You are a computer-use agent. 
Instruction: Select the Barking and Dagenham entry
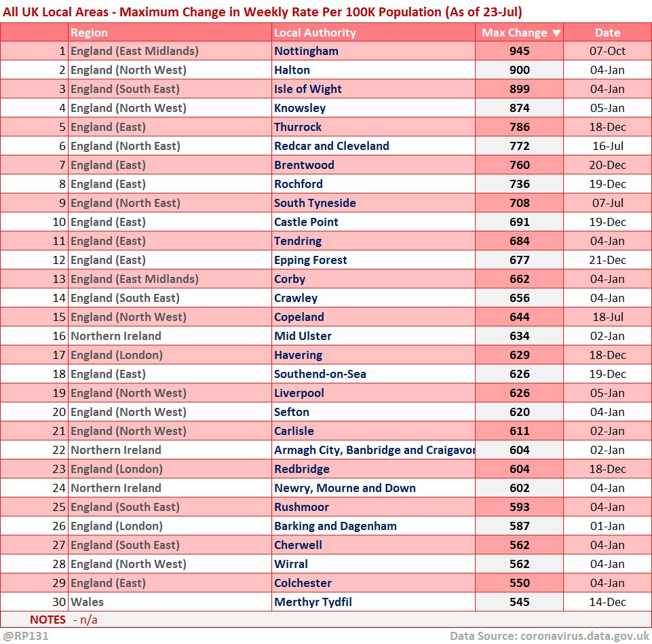point(335,526)
